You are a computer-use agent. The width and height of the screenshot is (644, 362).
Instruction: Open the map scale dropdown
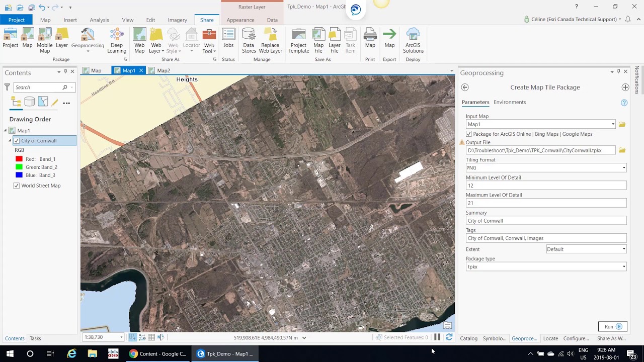121,337
